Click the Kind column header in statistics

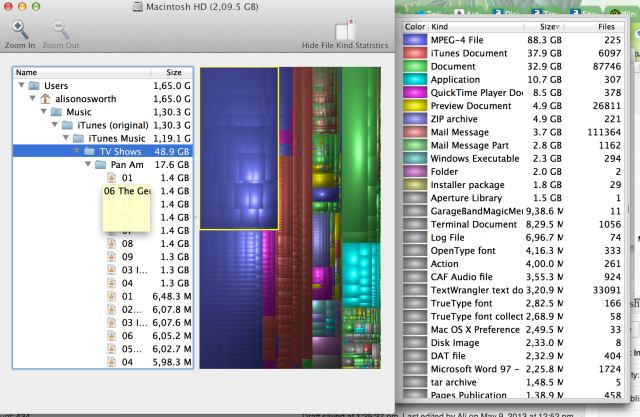pos(476,27)
